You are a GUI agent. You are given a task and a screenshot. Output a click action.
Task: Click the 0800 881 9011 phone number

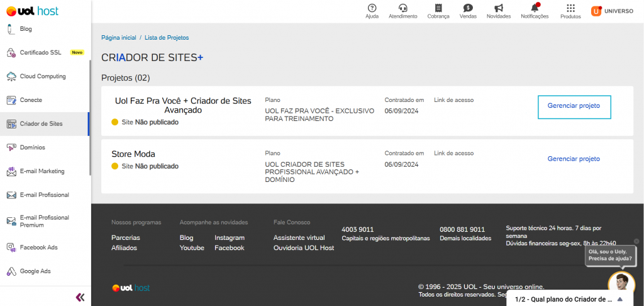[462, 229]
